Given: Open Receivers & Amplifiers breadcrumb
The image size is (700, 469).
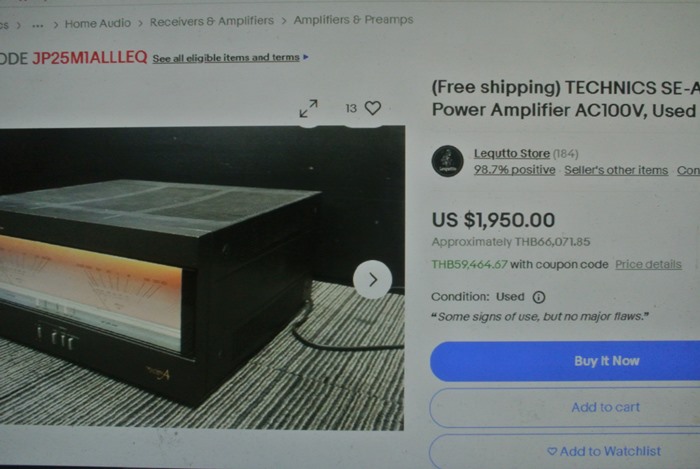Looking at the screenshot, I should [x=212, y=21].
